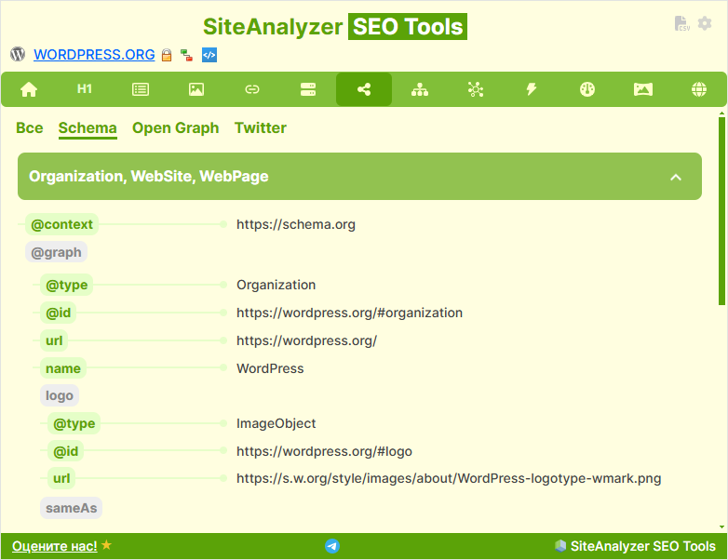Open the Telegram channel icon
Viewport: 728px width, 560px height.
pos(332,546)
